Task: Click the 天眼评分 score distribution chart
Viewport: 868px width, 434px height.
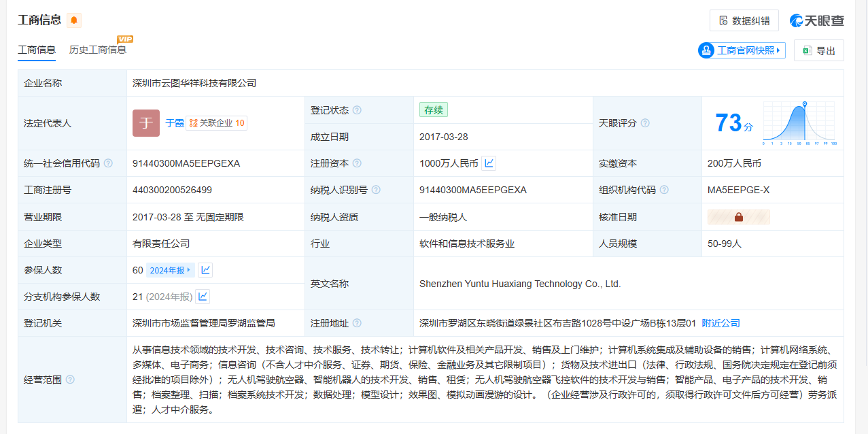Action: pos(799,123)
